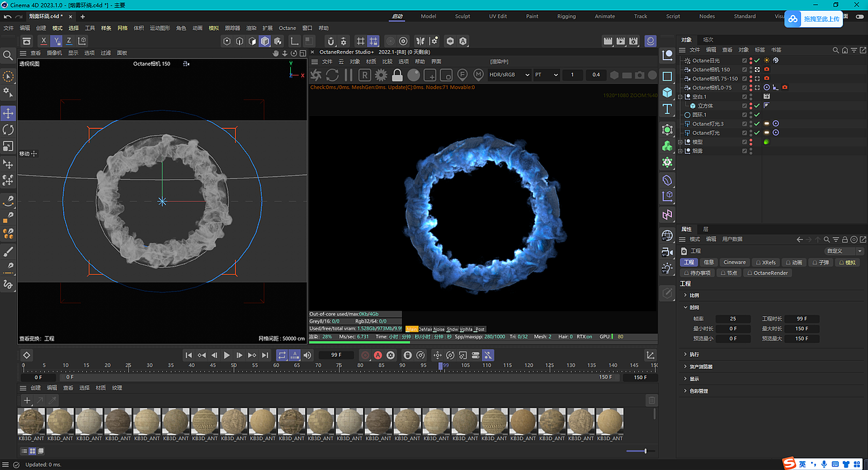Lock the X axis

point(44,41)
